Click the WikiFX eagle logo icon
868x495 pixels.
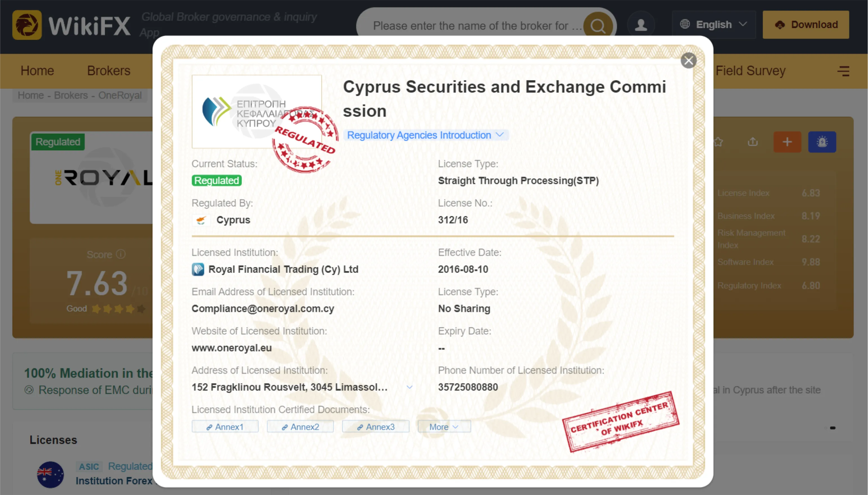tap(27, 25)
